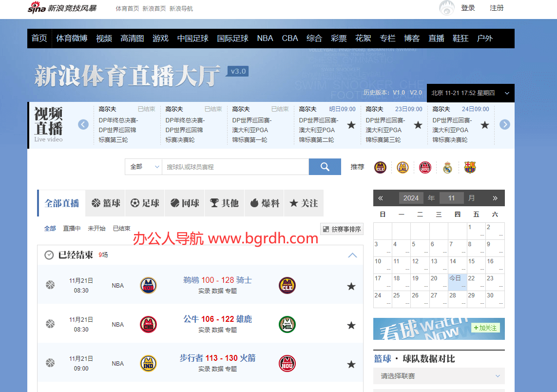Click basketball icon in 公牛-雄鹿 row
Screen dimensions: 557x392
click(x=50, y=324)
